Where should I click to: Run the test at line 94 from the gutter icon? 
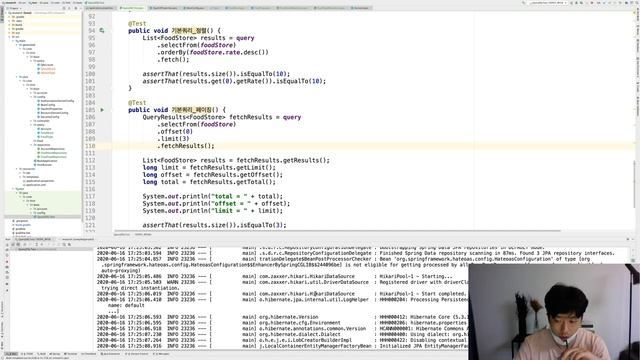(x=102, y=31)
